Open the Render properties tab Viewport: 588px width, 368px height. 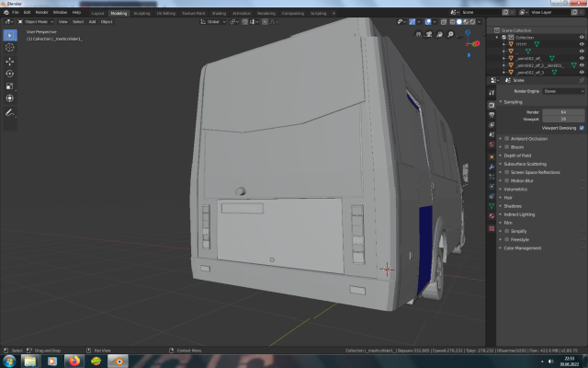[x=492, y=105]
